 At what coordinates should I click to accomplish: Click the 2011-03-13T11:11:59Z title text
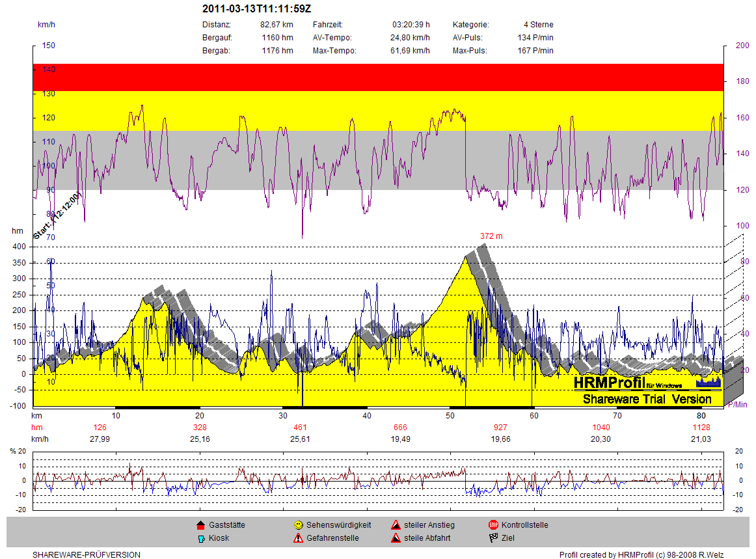click(256, 9)
